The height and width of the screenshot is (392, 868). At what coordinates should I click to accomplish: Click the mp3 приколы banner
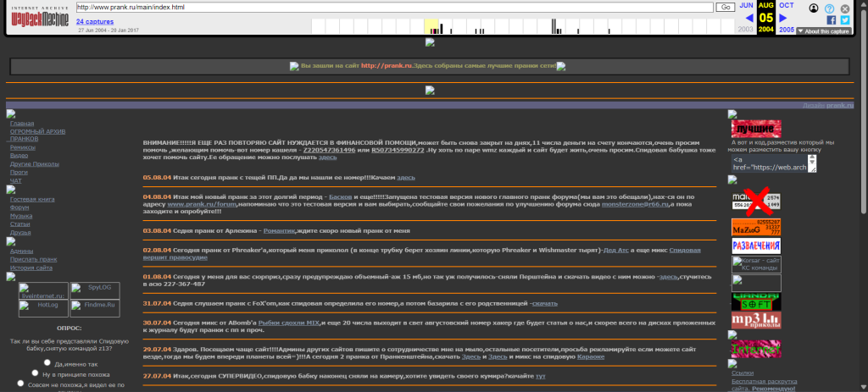(756, 322)
